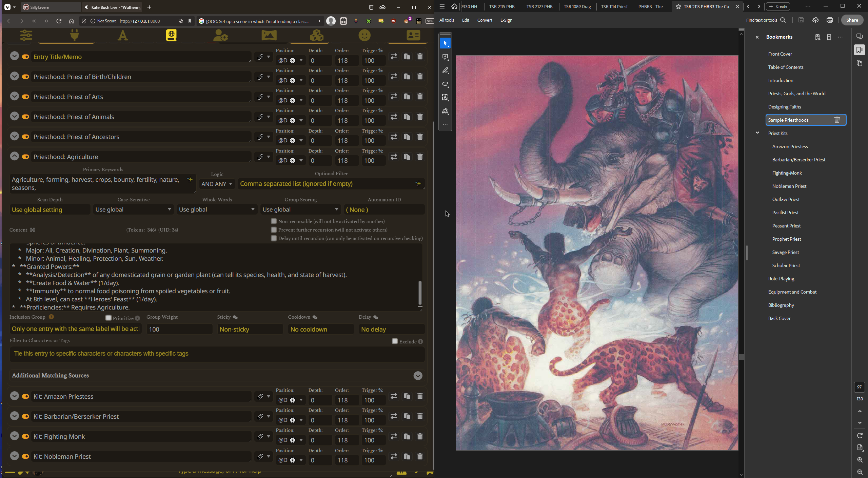Add a comment with Acrobat comment tool

445,57
